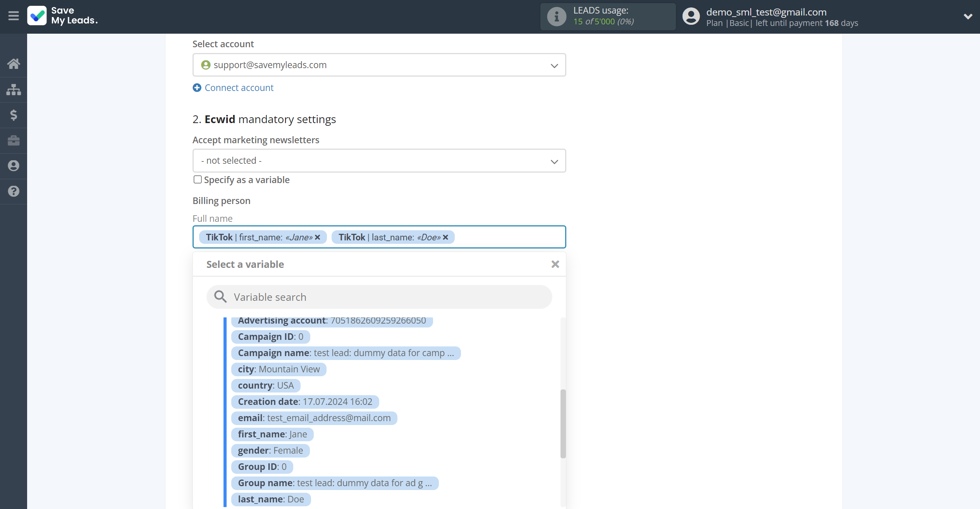This screenshot has width=980, height=509.
Task: Open the home icon in sidebar
Action: [14, 63]
